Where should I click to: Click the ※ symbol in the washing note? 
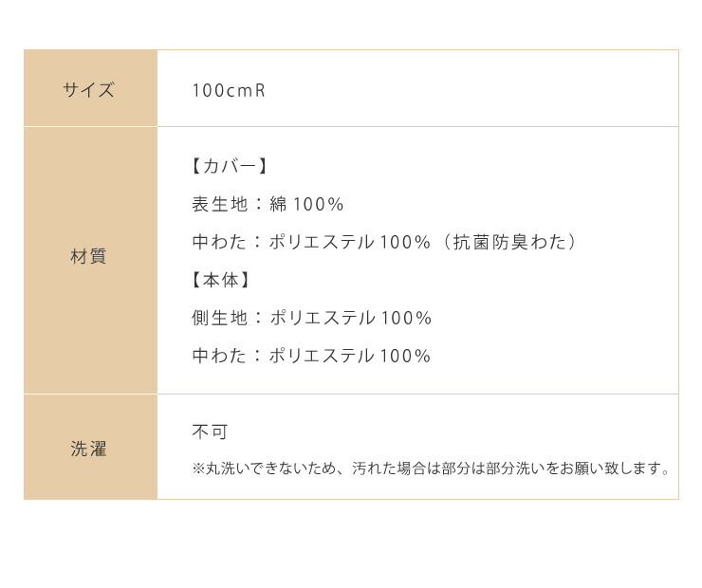click(x=198, y=469)
